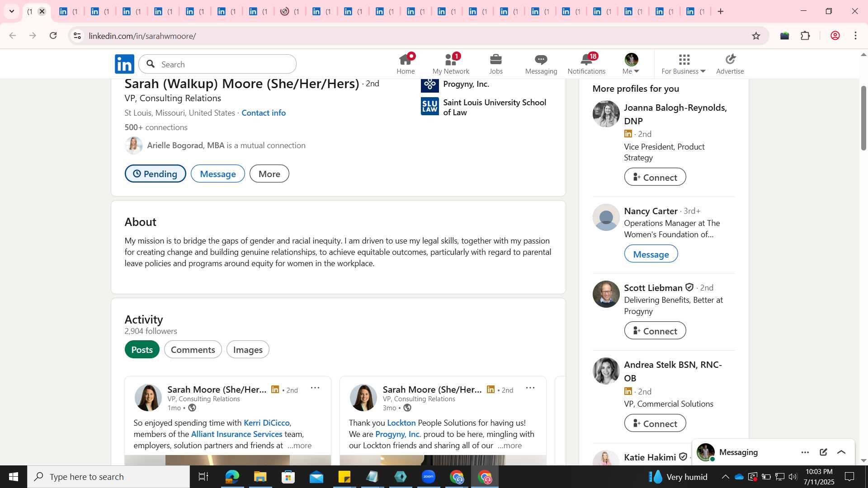Message Nancy Carter

point(651,254)
